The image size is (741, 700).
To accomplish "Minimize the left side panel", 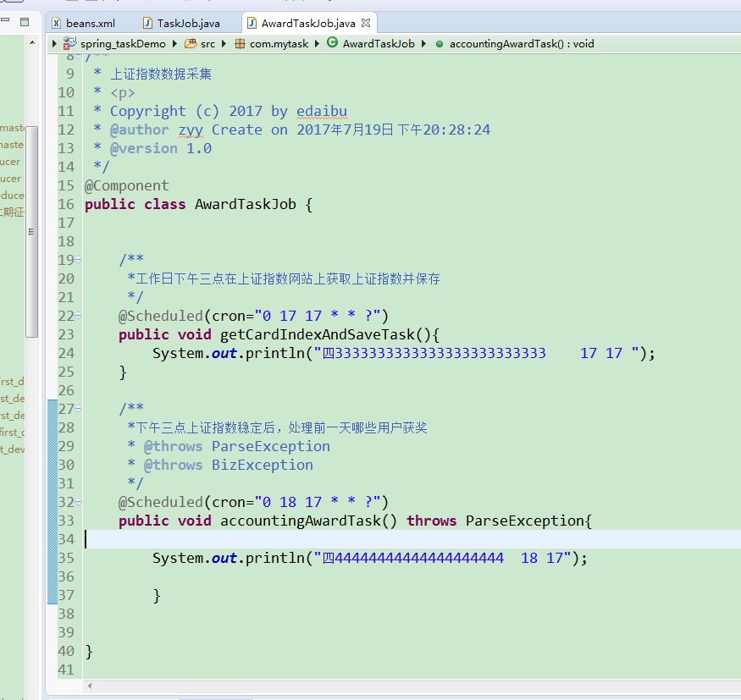I will [x=5, y=20].
